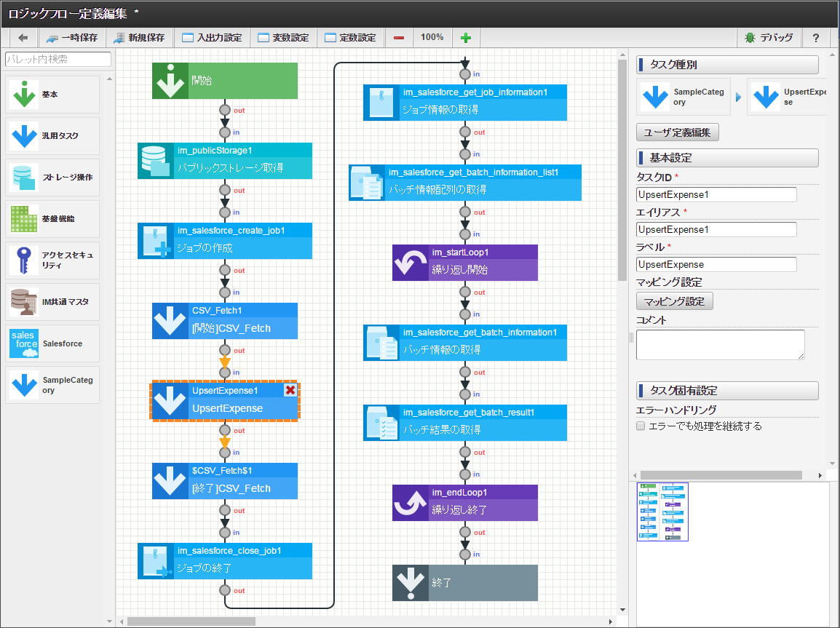Screen dimensions: 840x628
Task: Open help with the question mark icon
Action: point(815,38)
